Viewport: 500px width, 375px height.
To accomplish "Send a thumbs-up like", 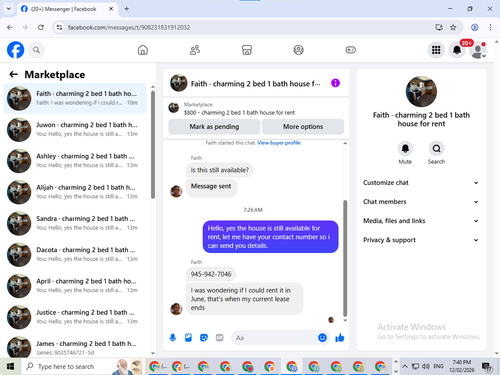I will (340, 338).
